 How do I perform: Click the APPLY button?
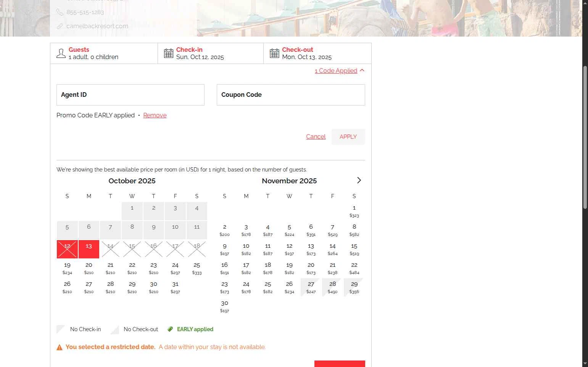click(x=348, y=137)
